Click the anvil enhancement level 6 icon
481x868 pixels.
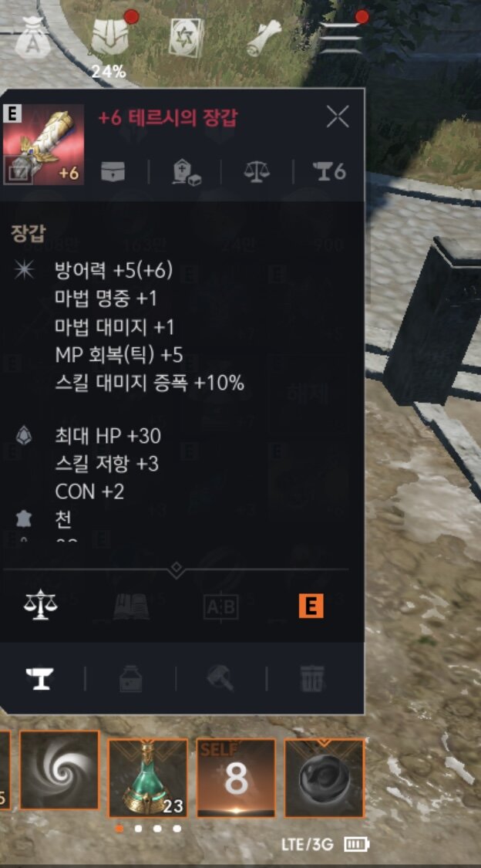point(328,172)
